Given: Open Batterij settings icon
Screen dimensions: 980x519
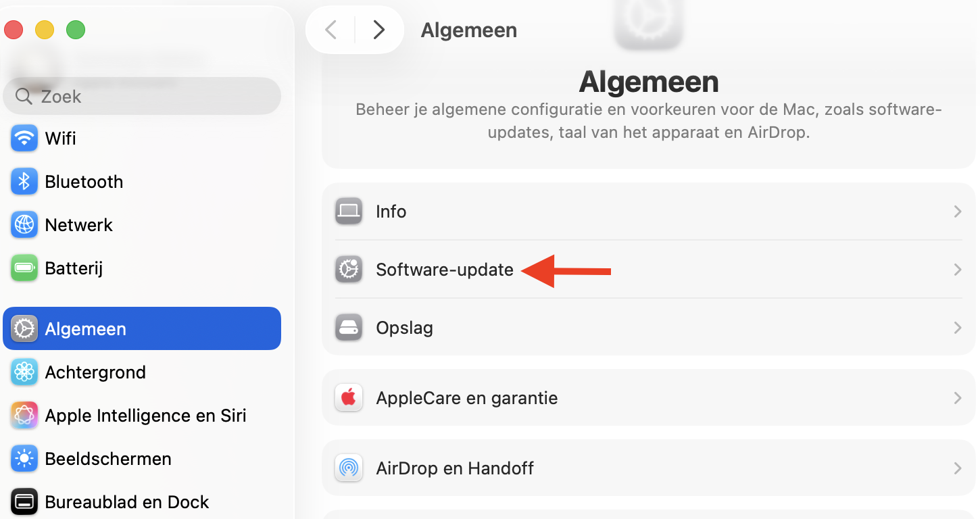Looking at the screenshot, I should coord(24,268).
